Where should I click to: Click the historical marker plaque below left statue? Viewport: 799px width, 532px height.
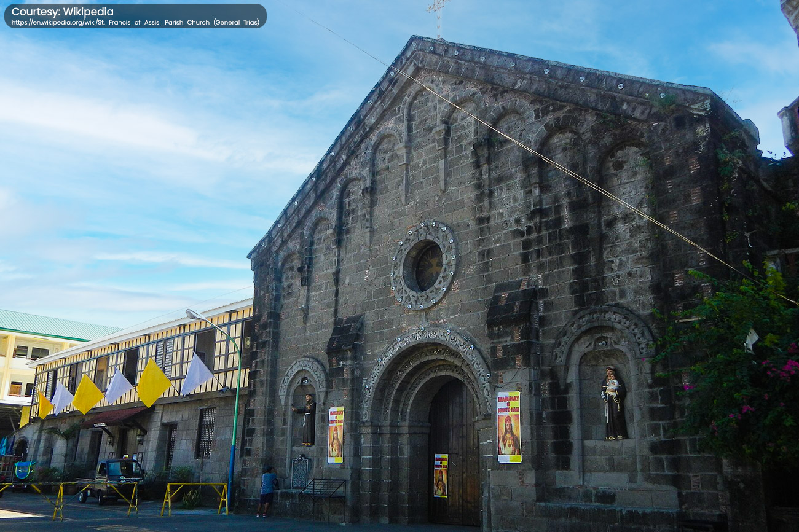click(x=299, y=473)
